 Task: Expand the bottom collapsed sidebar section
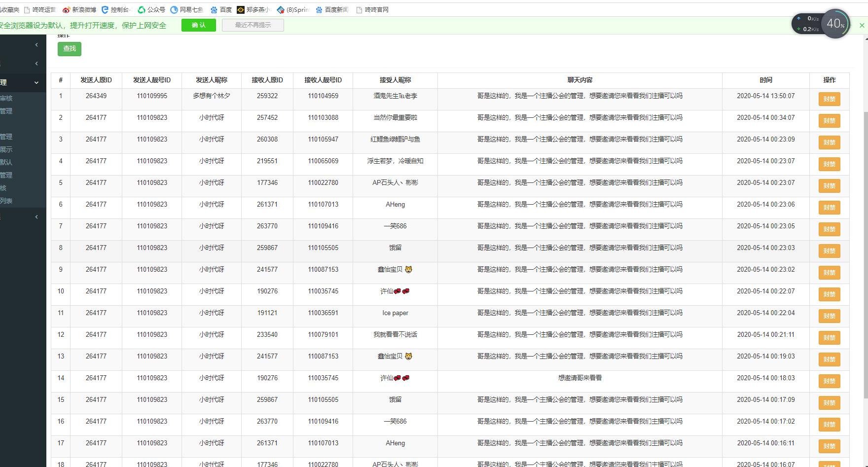[x=36, y=217]
